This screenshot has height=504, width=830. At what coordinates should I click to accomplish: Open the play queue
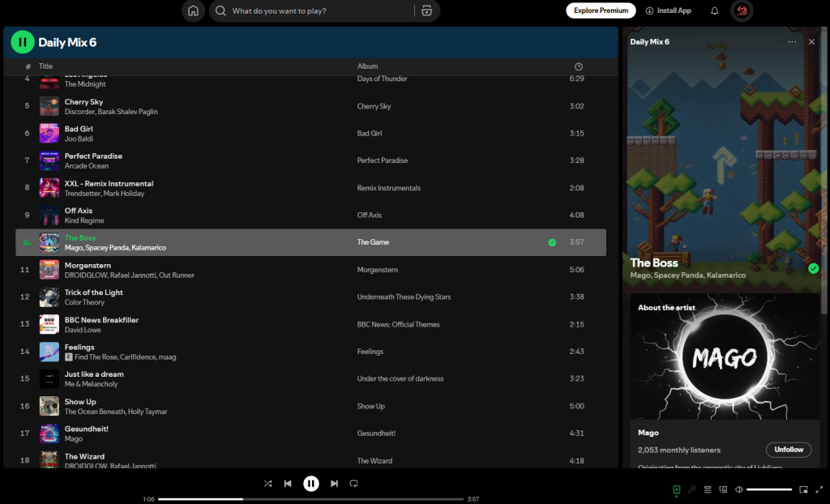[707, 489]
